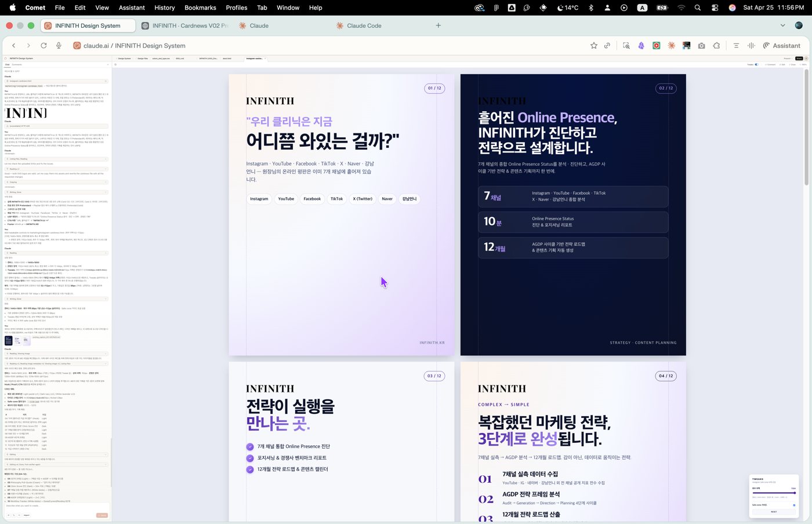Select the Design System file tab

coord(124,59)
